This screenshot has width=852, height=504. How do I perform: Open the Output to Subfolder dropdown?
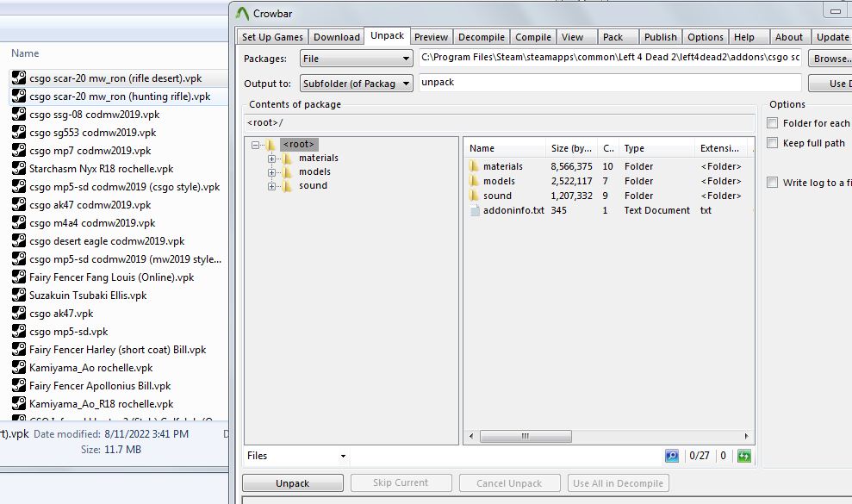pos(357,84)
